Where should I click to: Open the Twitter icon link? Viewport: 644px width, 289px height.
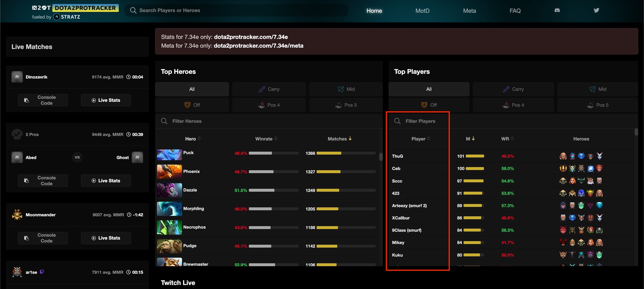596,11
